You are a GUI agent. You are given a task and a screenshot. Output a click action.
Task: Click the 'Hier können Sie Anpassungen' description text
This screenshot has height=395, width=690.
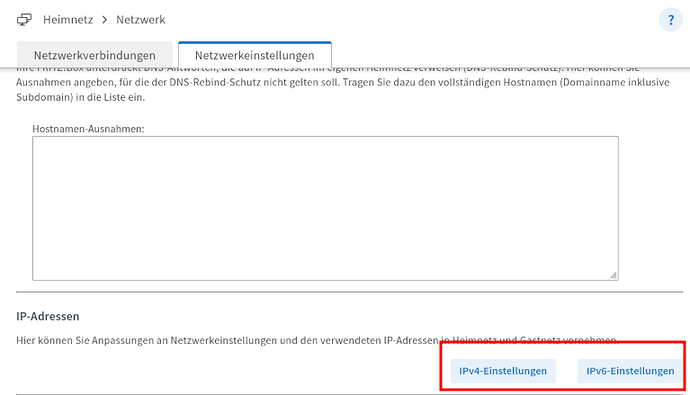317,340
